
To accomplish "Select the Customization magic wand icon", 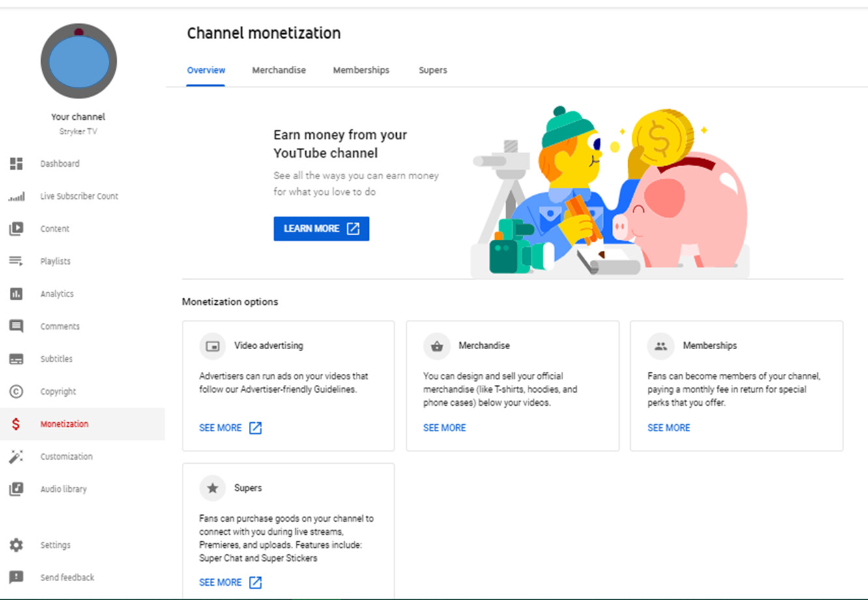I will [x=16, y=457].
